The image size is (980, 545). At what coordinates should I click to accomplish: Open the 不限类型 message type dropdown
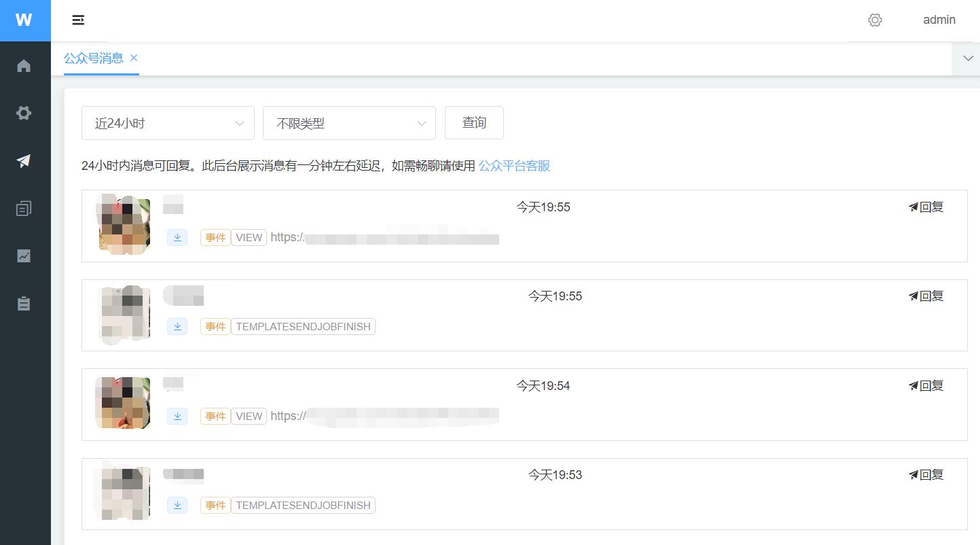(348, 123)
